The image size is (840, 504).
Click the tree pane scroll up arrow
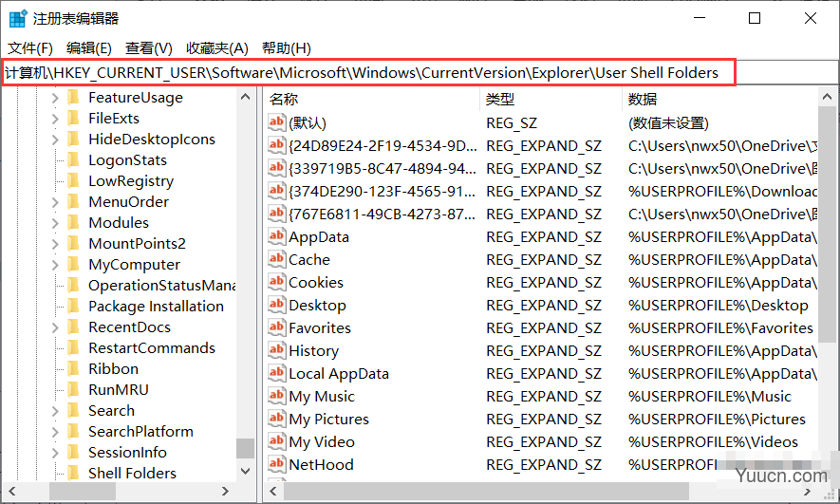pyautogui.click(x=246, y=98)
